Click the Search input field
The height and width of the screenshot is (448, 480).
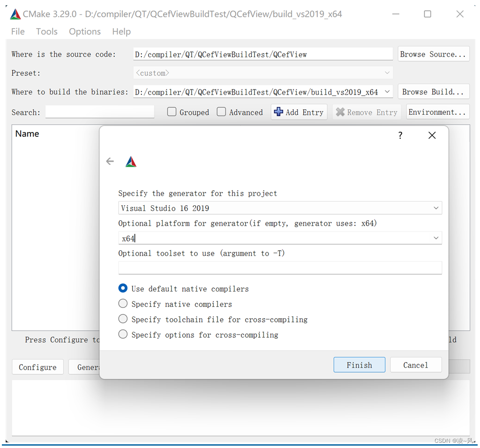100,112
